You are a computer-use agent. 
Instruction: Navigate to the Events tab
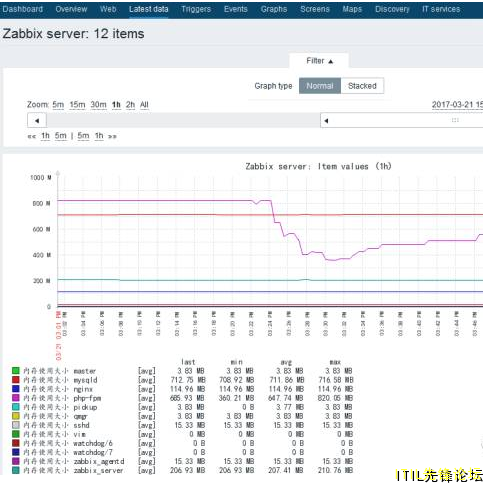pyautogui.click(x=236, y=9)
